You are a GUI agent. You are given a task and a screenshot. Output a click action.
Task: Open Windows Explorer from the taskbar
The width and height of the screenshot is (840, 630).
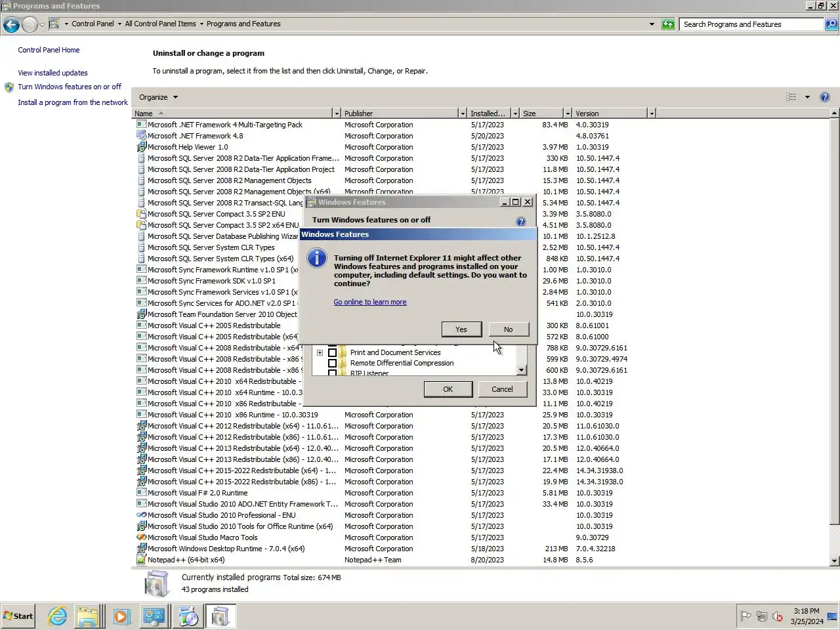click(87, 616)
